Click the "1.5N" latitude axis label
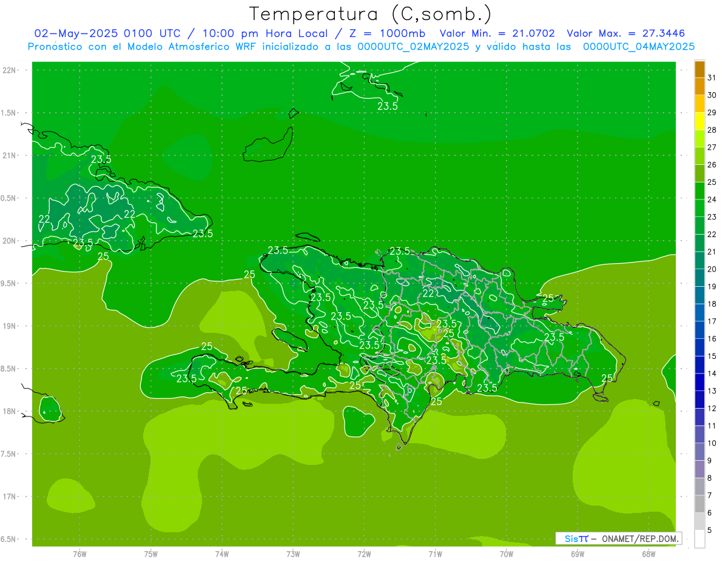The width and height of the screenshot is (728, 562). (7, 113)
